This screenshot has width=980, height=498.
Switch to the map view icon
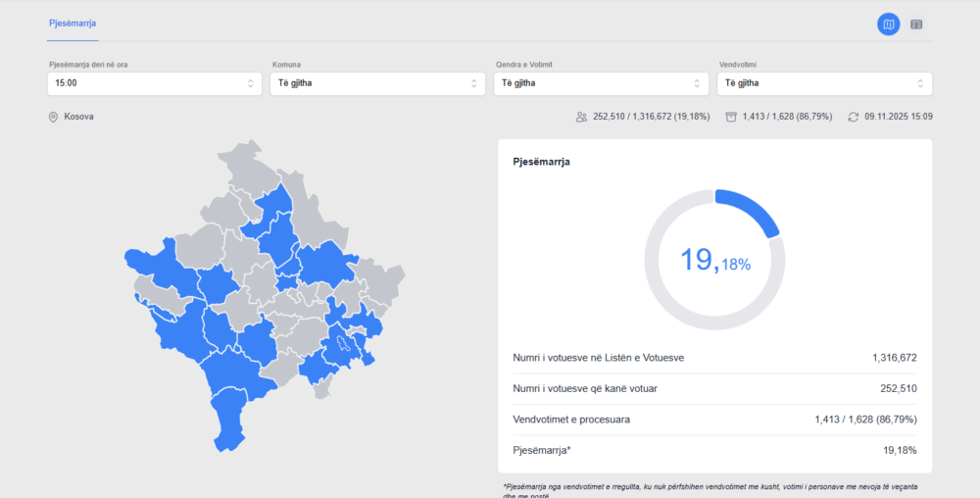[888, 25]
